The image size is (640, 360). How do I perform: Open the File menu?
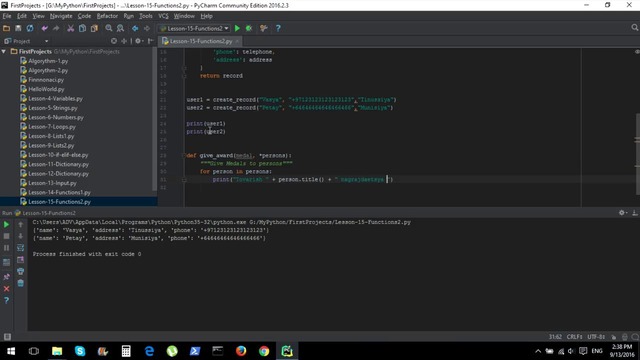click(x=7, y=16)
